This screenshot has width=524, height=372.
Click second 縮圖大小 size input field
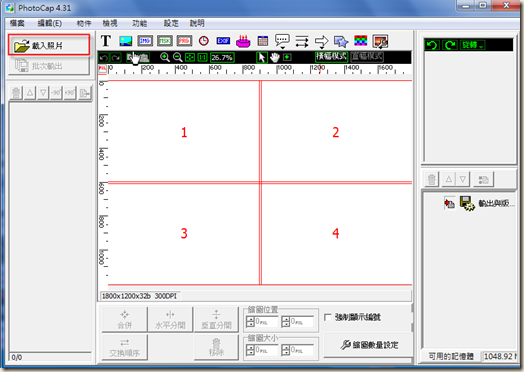(x=302, y=350)
